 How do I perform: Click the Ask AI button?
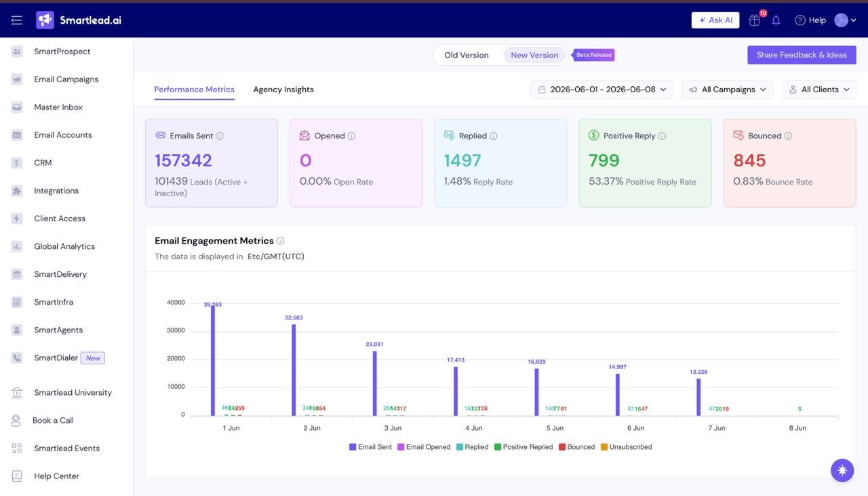(x=715, y=20)
